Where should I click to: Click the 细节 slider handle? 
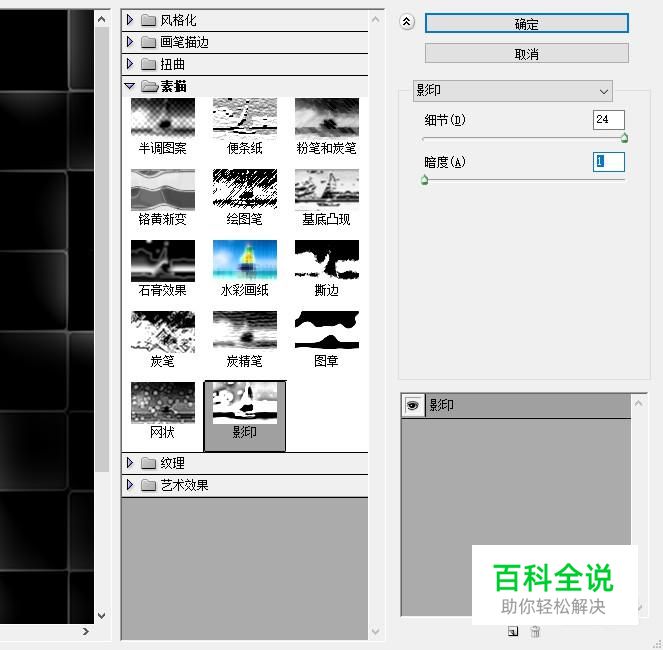[624, 137]
